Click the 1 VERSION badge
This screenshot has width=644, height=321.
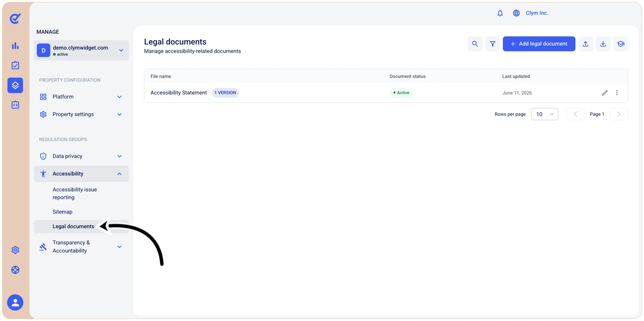click(x=225, y=93)
